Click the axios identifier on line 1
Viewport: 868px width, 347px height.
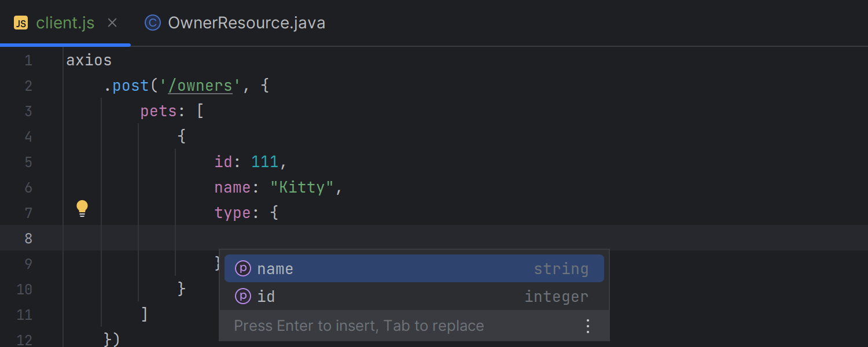tap(89, 60)
